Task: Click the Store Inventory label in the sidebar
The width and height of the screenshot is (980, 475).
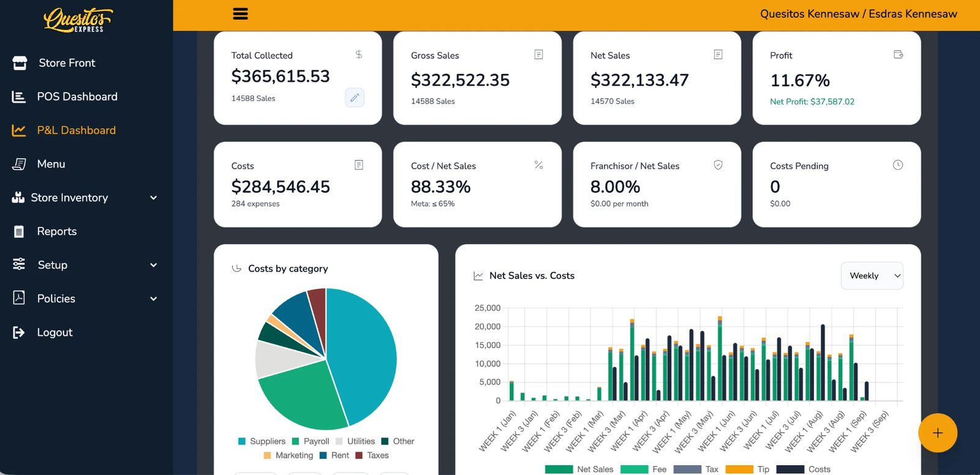Action: pyautogui.click(x=69, y=197)
